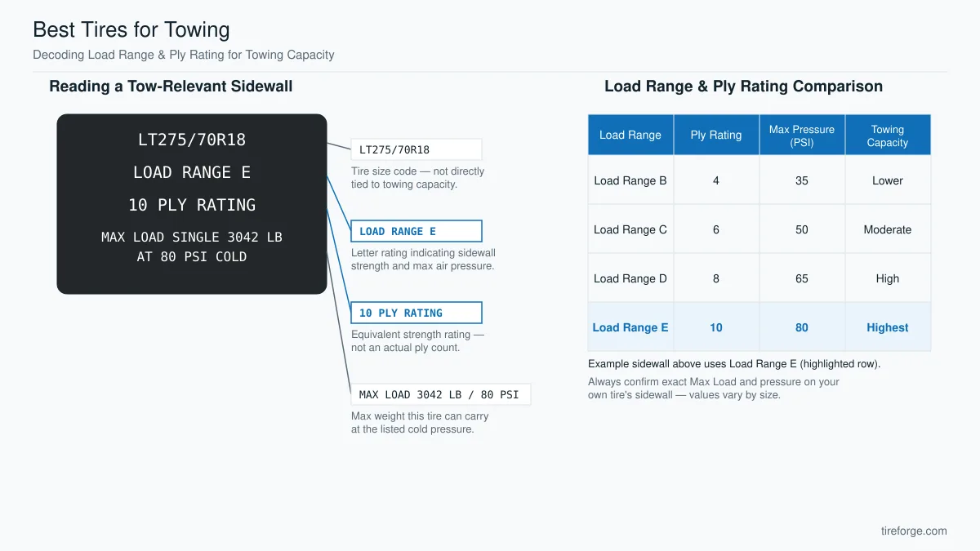
Task: Click the highlighted 'Load Range E' table cell
Action: [630, 327]
